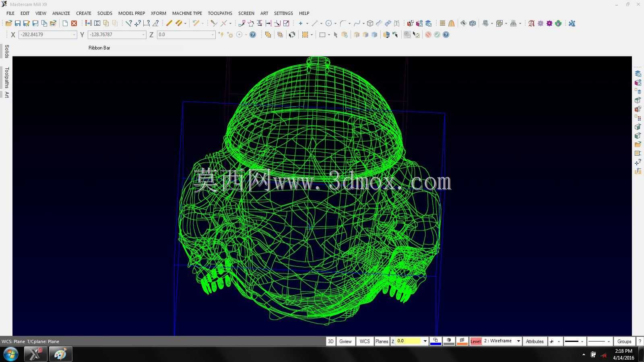644x362 pixels.
Task: Click the Planes button
Action: point(382,341)
